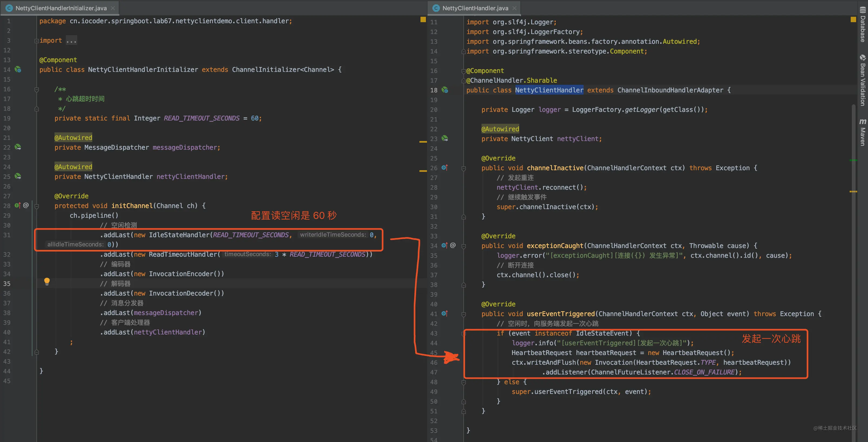Screen dimensions: 868x442
Task: Click Spring bean gutter icon on line 14 left editor
Action: pyautogui.click(x=18, y=69)
